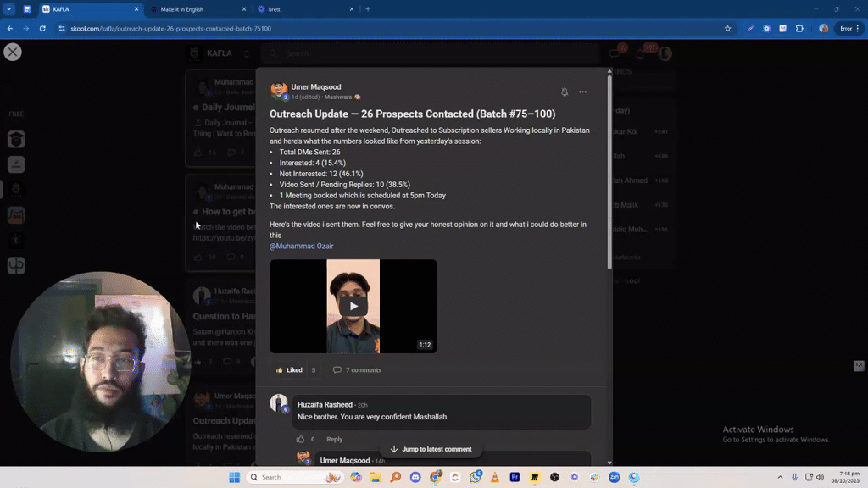Open the post's three-dot options menu

point(582,91)
